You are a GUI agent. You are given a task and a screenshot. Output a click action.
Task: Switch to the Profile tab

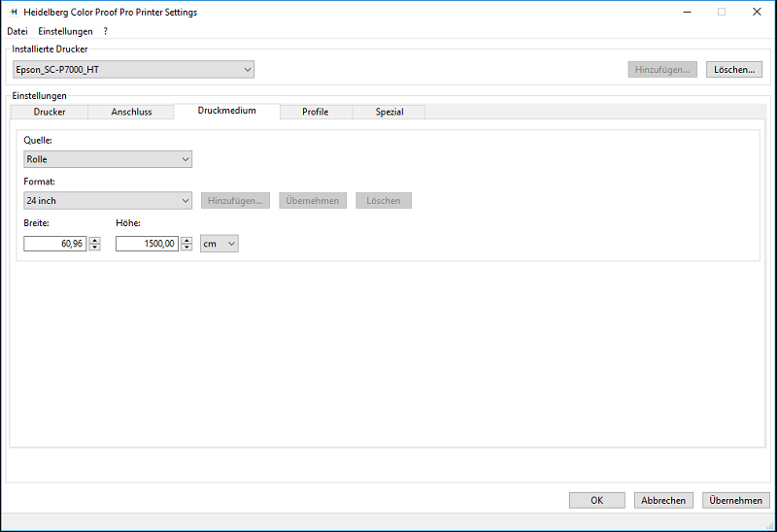pyautogui.click(x=315, y=112)
